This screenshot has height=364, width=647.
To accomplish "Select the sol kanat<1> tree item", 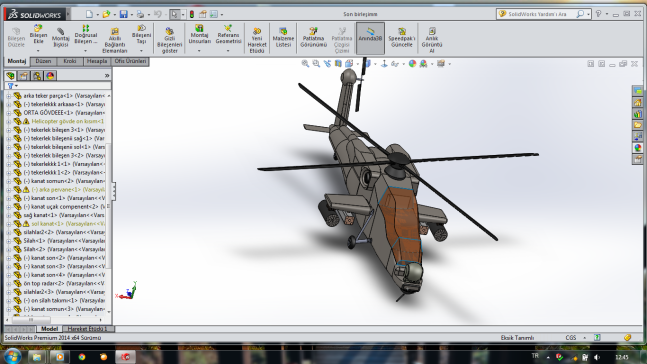I will pos(68,224).
